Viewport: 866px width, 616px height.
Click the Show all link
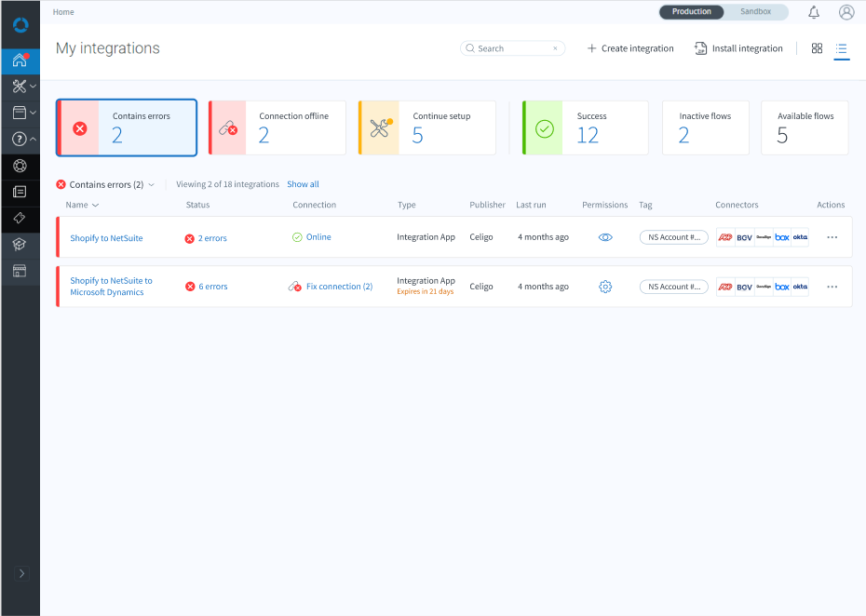click(x=303, y=184)
